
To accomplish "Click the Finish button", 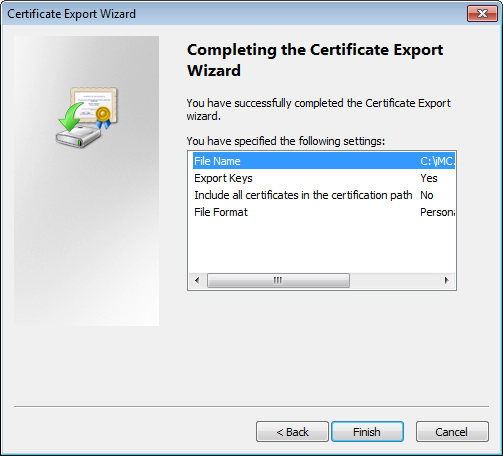I will click(367, 432).
